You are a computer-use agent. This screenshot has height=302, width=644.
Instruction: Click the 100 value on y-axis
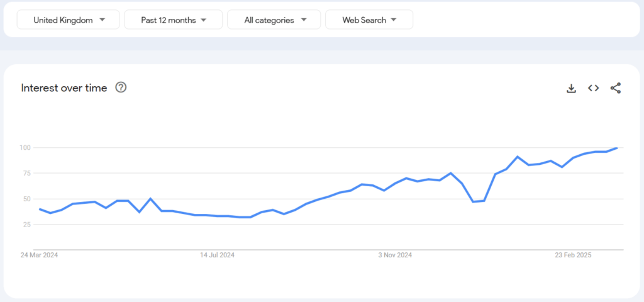click(x=25, y=147)
